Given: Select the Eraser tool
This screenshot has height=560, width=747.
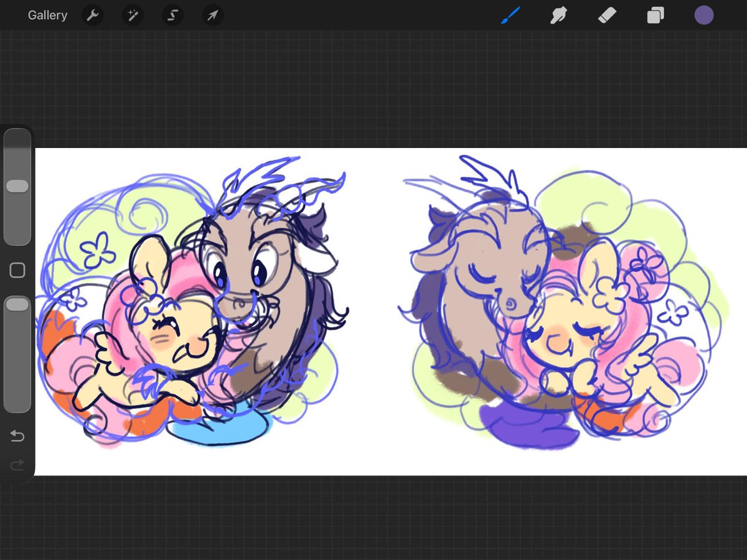Looking at the screenshot, I should (x=607, y=16).
